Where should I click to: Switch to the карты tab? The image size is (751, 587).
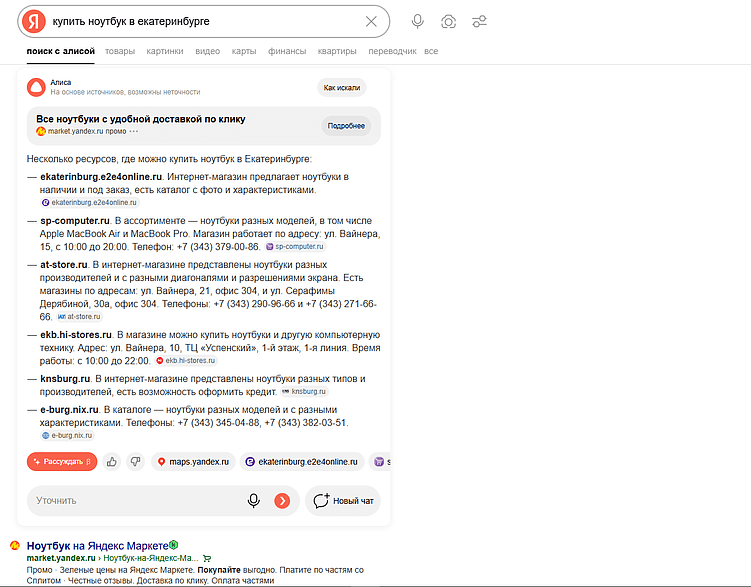click(244, 51)
